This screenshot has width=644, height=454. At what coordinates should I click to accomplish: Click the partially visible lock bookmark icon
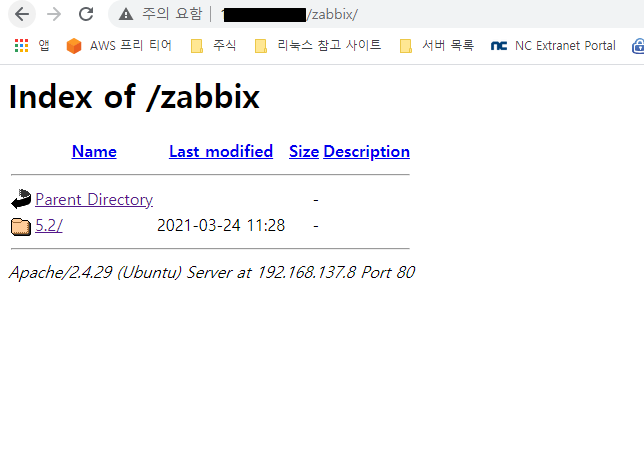click(x=638, y=45)
